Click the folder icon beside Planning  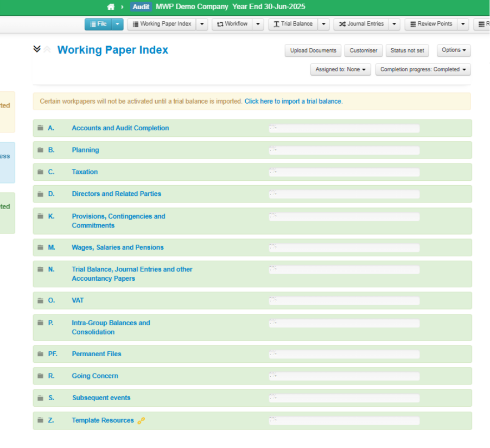coord(40,150)
